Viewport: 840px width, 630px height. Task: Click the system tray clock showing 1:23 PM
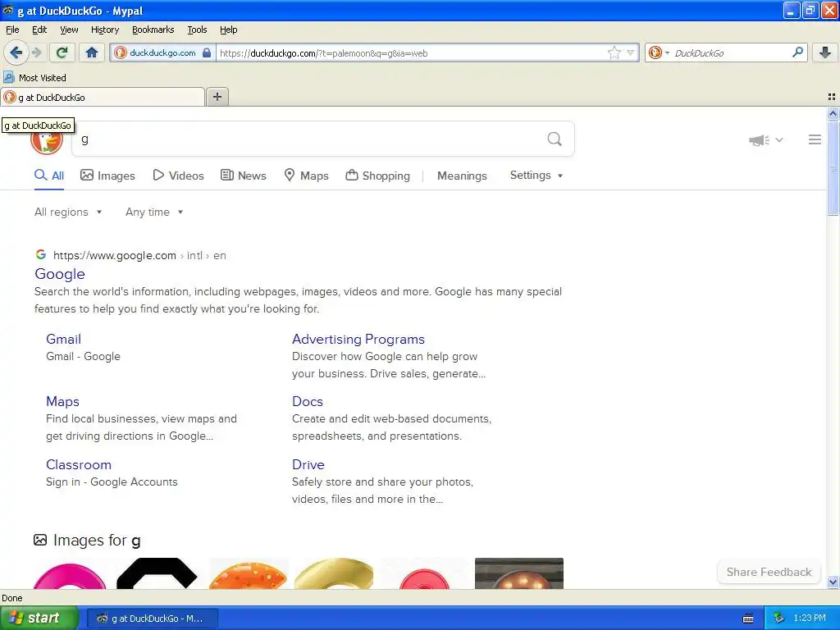click(x=810, y=619)
